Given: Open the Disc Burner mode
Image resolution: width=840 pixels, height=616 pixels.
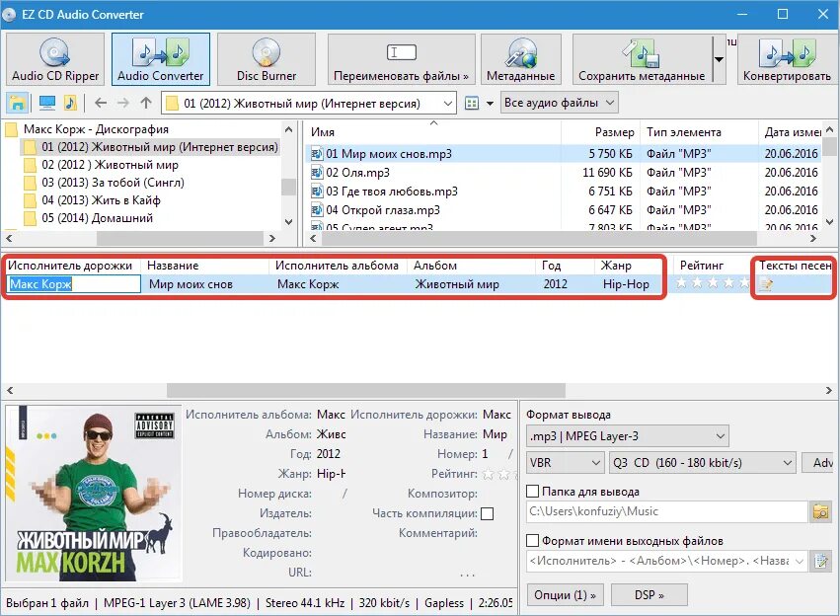Looking at the screenshot, I should pos(267,59).
